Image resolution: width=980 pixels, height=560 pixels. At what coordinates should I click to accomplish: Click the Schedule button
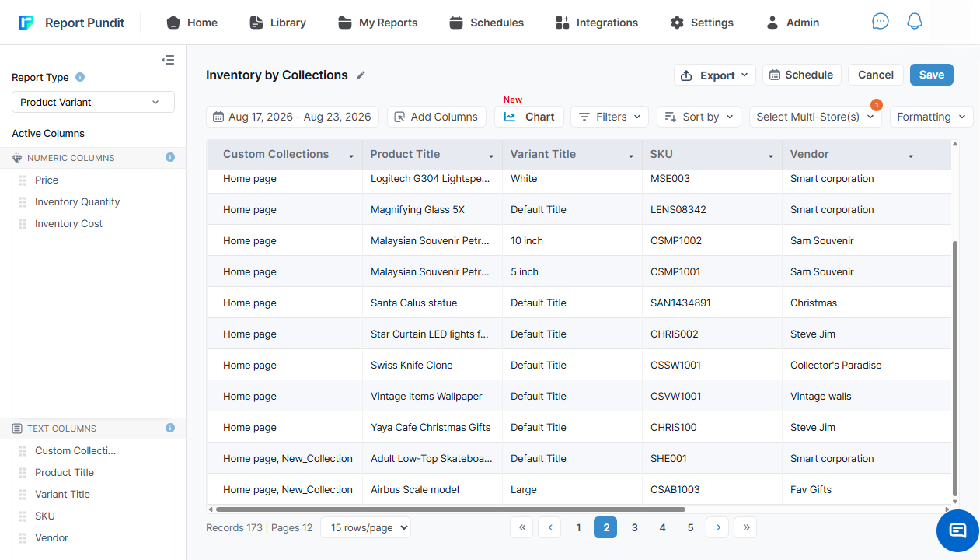click(x=801, y=75)
